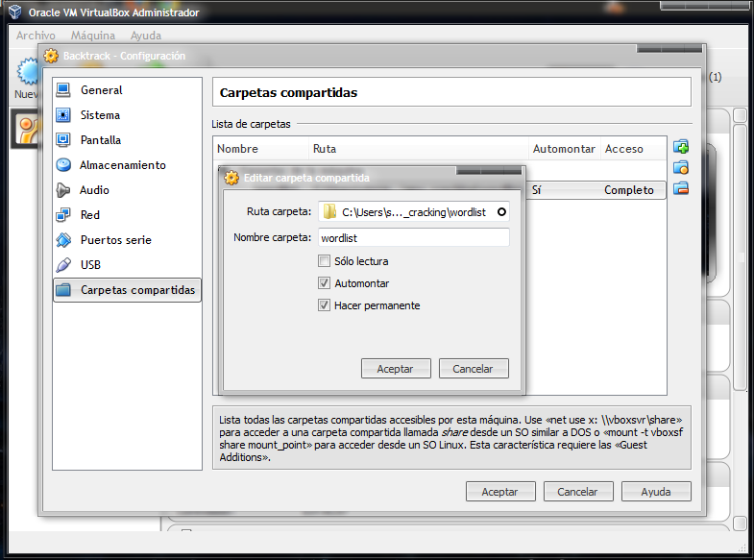Click the Nombre column header
The height and width of the screenshot is (560, 754).
pyautogui.click(x=260, y=149)
